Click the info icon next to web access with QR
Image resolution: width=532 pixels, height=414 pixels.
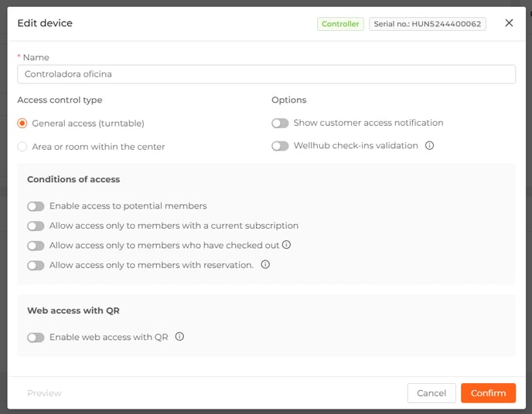[179, 337]
